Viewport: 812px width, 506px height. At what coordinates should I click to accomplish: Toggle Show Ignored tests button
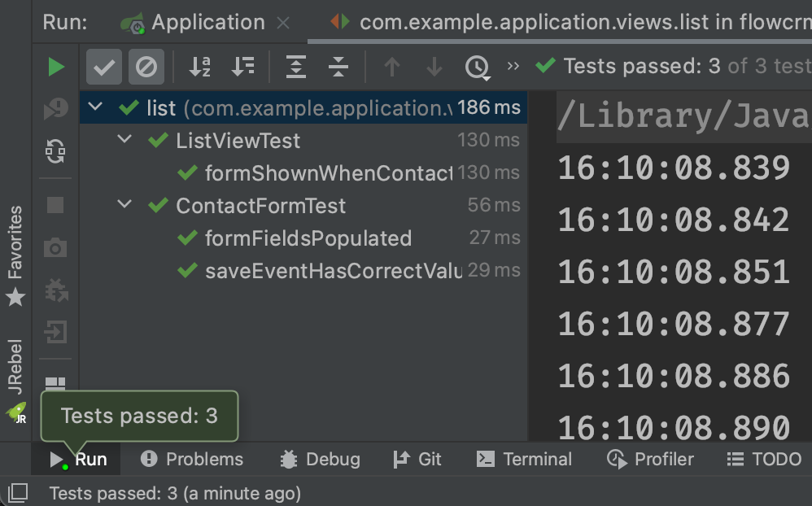click(146, 67)
